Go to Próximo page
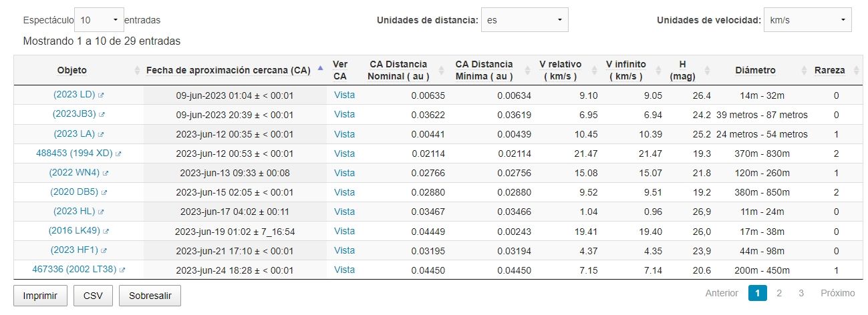Image resolution: width=868 pixels, height=315 pixels. tap(838, 293)
